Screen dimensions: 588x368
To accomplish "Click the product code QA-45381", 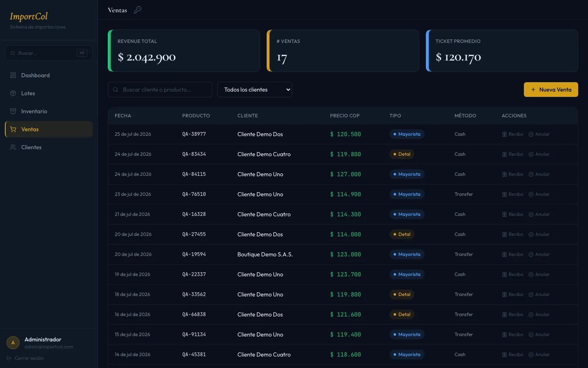I will (x=194, y=355).
